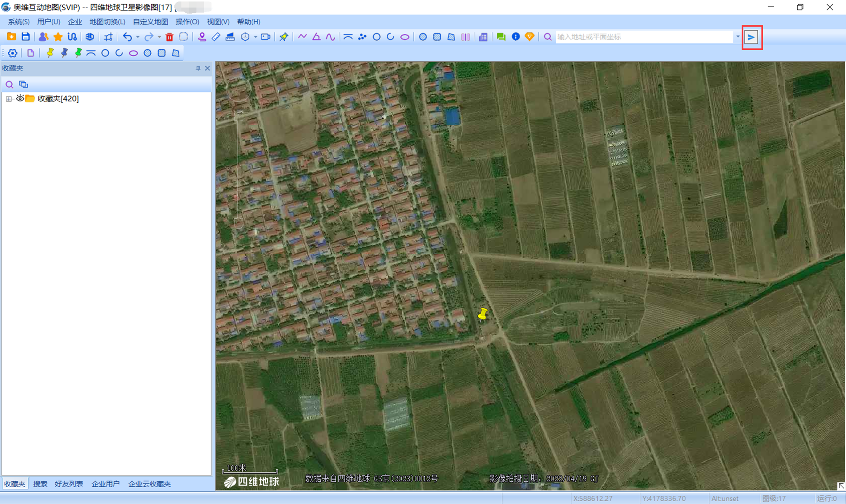Pin the 收藏夹 side panel

[198, 68]
